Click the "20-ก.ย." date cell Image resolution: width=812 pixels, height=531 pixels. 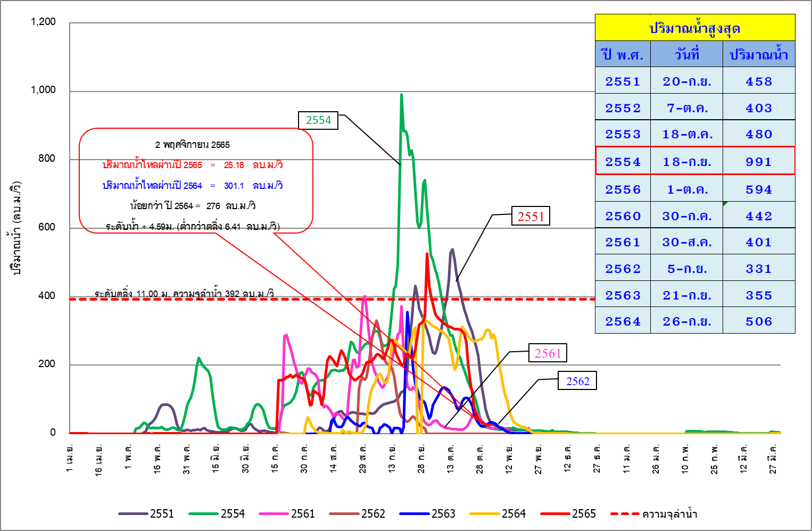(x=686, y=81)
